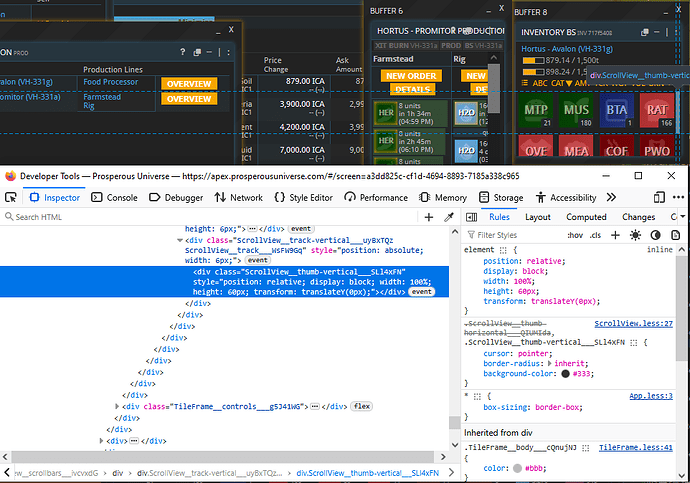690x483 pixels.
Task: Click the MEA inventory tile
Action: click(x=576, y=146)
